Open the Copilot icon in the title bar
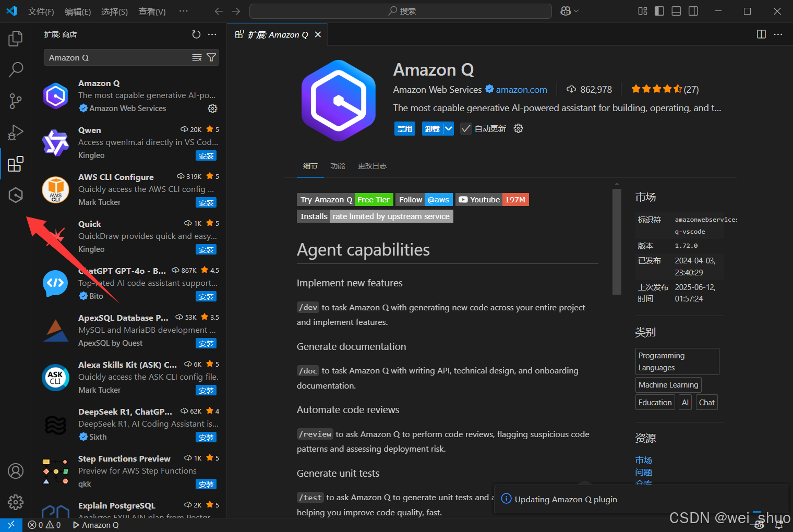793x532 pixels. pos(566,11)
